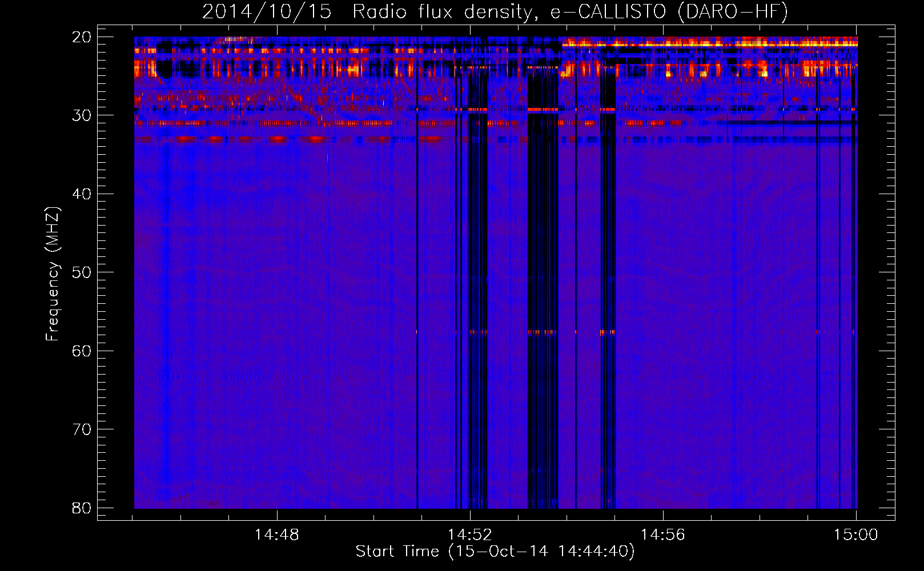Click the 50 frequency tick label
The width and height of the screenshot is (924, 571).
(82, 272)
